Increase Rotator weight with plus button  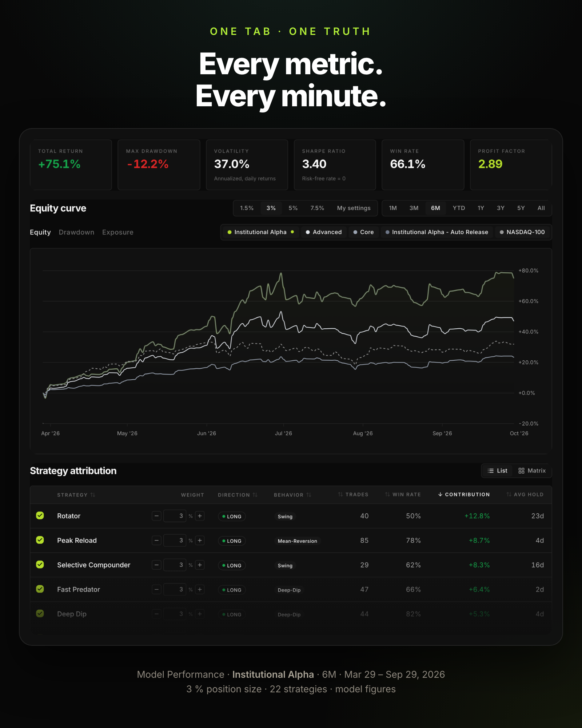pos(200,516)
